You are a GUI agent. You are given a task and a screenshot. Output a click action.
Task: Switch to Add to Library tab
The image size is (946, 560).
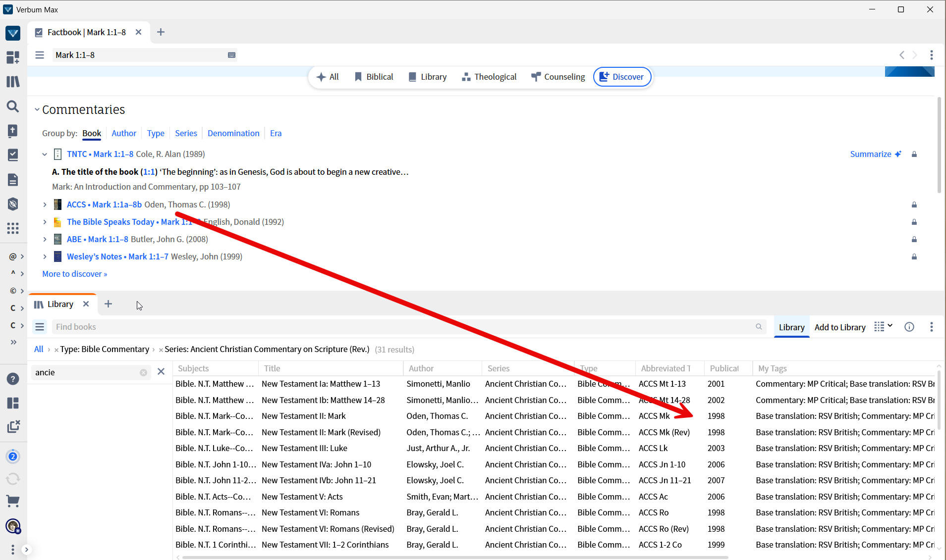coord(840,327)
